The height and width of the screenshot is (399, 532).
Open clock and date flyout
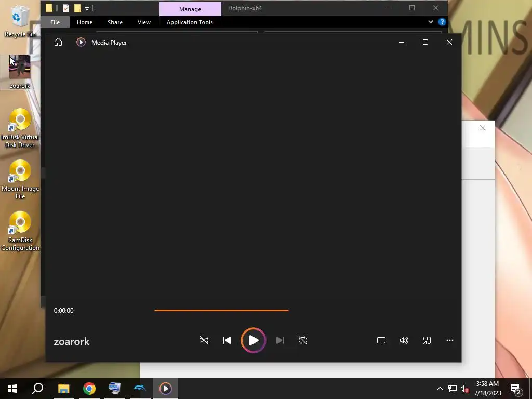pos(487,389)
